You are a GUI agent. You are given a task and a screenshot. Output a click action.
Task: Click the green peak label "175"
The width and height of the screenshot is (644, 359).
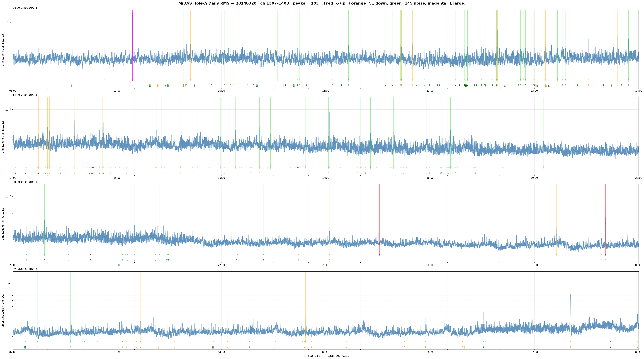point(25,347)
